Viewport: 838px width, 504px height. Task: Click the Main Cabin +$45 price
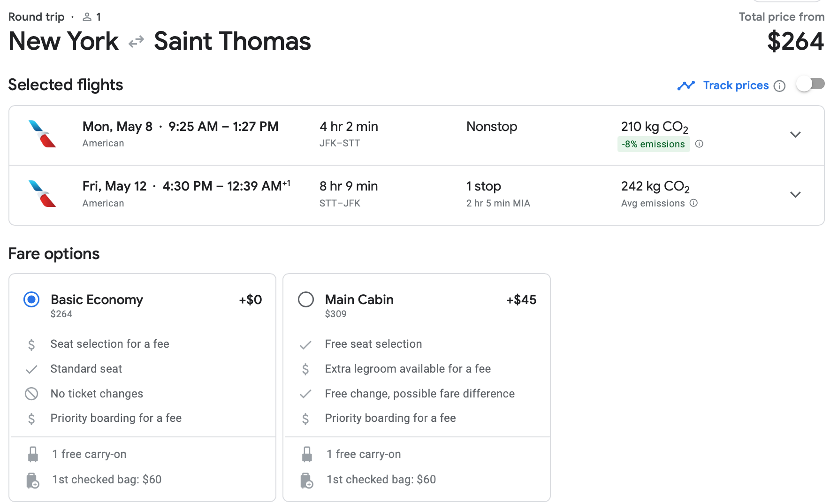[x=521, y=300]
